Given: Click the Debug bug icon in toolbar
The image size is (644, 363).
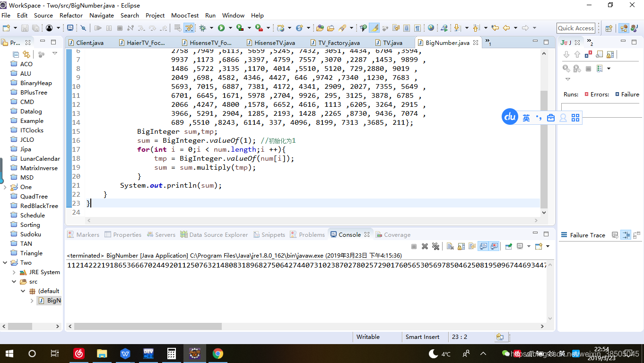Looking at the screenshot, I should coord(202,28).
